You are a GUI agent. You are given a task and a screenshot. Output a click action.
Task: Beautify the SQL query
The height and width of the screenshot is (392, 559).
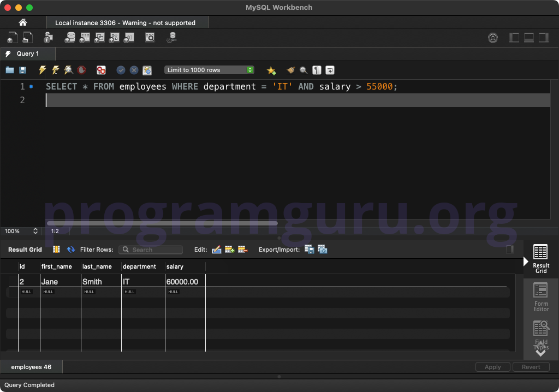point(291,70)
